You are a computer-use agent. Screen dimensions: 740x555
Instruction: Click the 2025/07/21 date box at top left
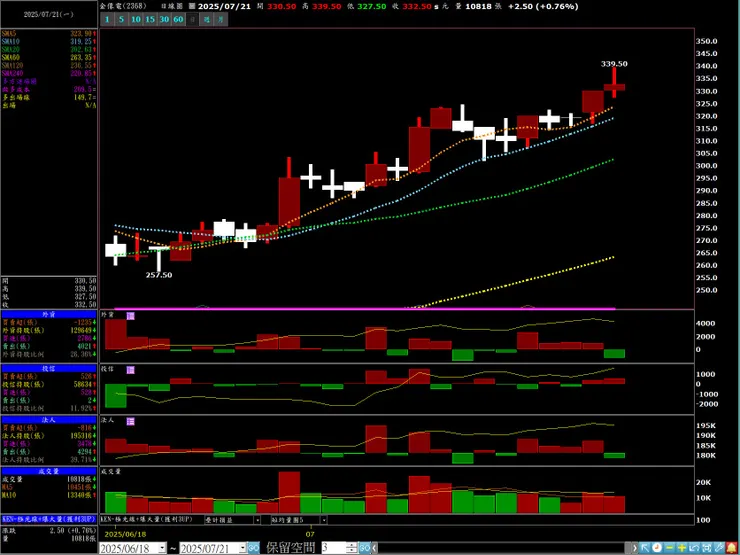tap(49, 15)
